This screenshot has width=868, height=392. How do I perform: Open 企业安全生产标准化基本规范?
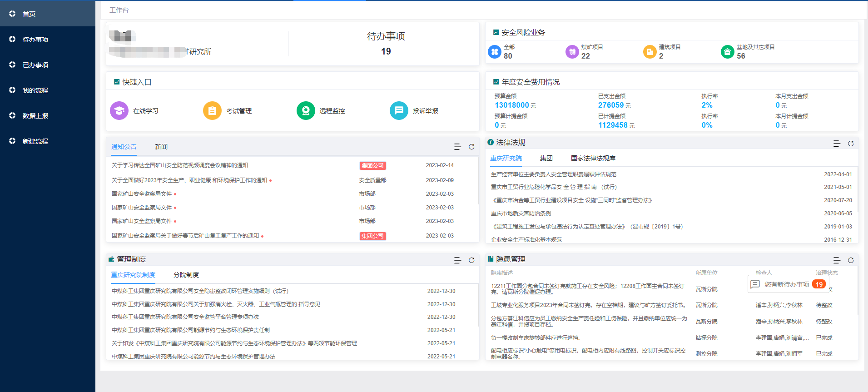pyautogui.click(x=526, y=240)
